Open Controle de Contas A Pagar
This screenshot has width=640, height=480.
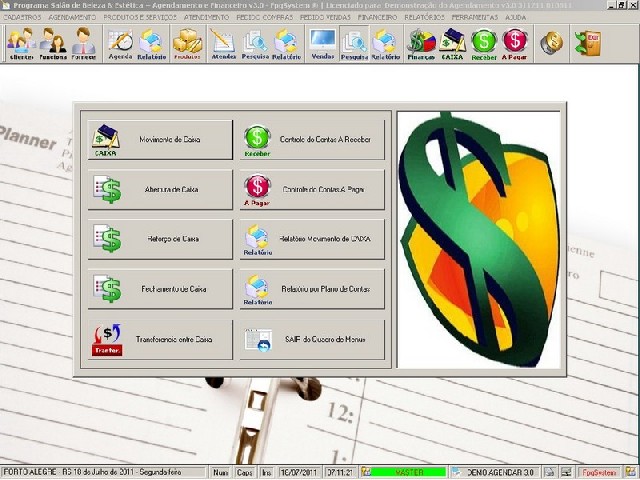tap(312, 190)
